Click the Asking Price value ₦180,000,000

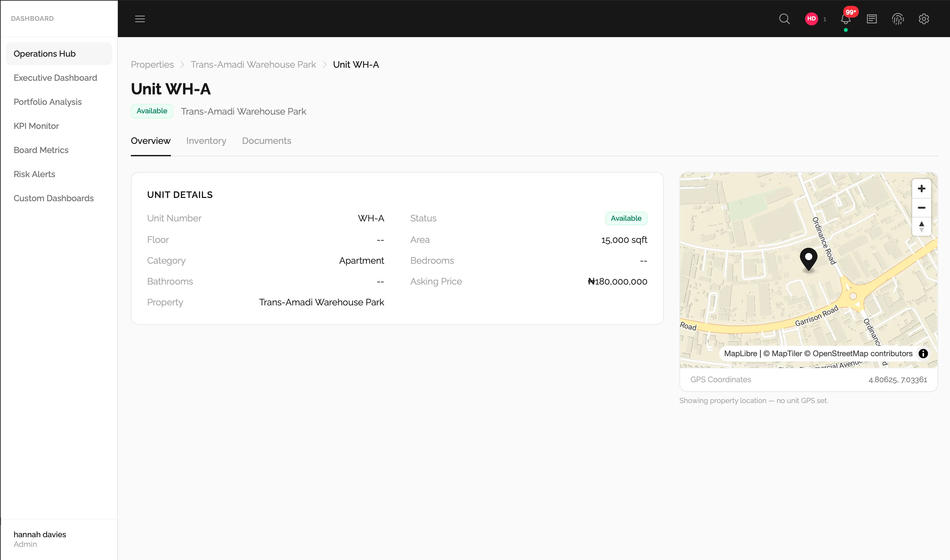(x=617, y=282)
